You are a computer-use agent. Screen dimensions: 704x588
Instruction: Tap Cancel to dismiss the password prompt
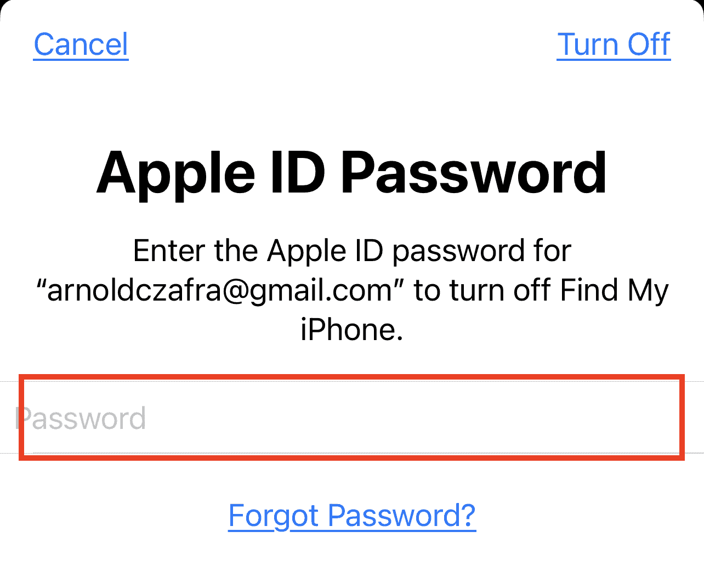coord(81,44)
